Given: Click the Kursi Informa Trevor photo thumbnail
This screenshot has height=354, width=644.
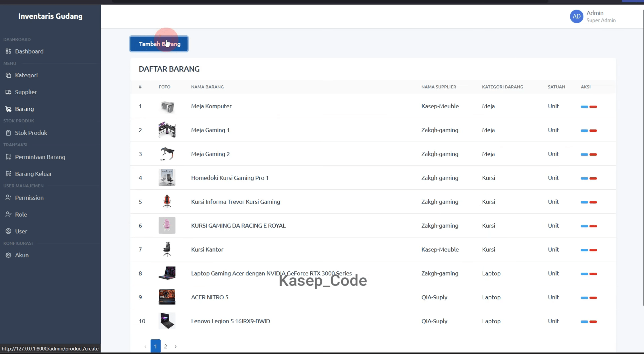Looking at the screenshot, I should 167,201.
